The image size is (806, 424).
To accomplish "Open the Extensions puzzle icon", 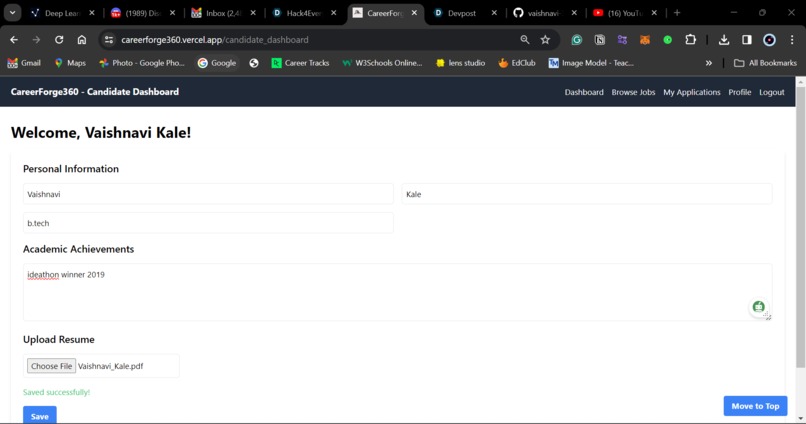I will pos(690,40).
